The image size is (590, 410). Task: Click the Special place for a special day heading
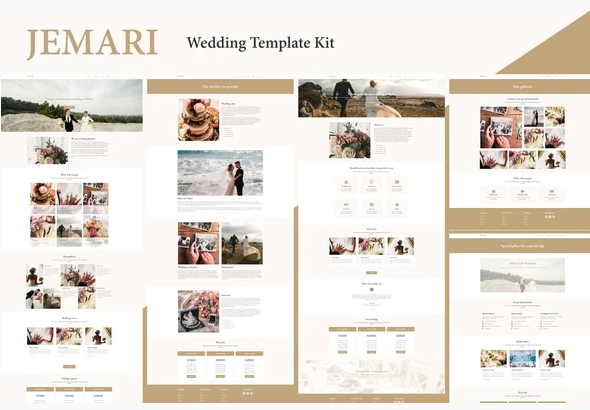pos(522,246)
